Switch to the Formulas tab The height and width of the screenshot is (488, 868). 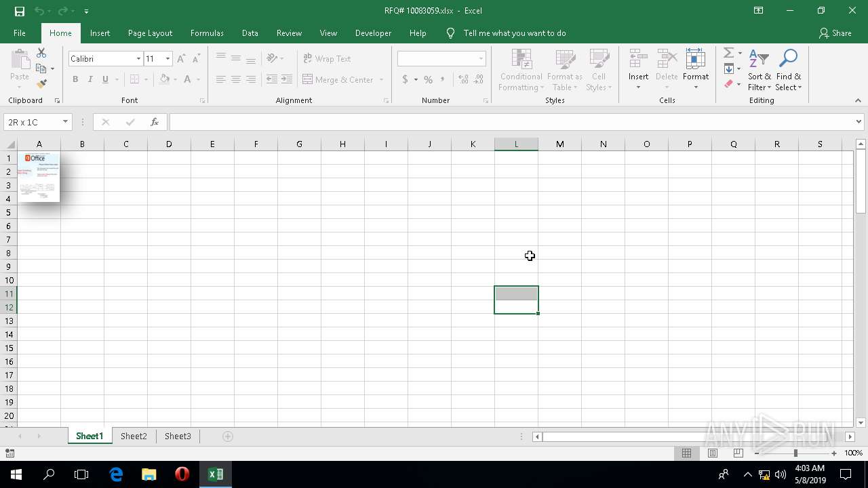(207, 33)
